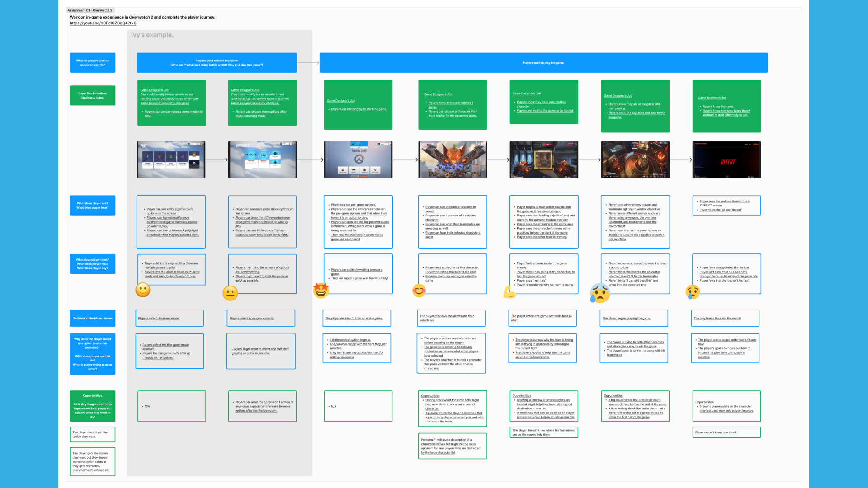The height and width of the screenshot is (488, 868).
Task: Select the 'Decision(s) the player makes' label
Action: click(92, 318)
